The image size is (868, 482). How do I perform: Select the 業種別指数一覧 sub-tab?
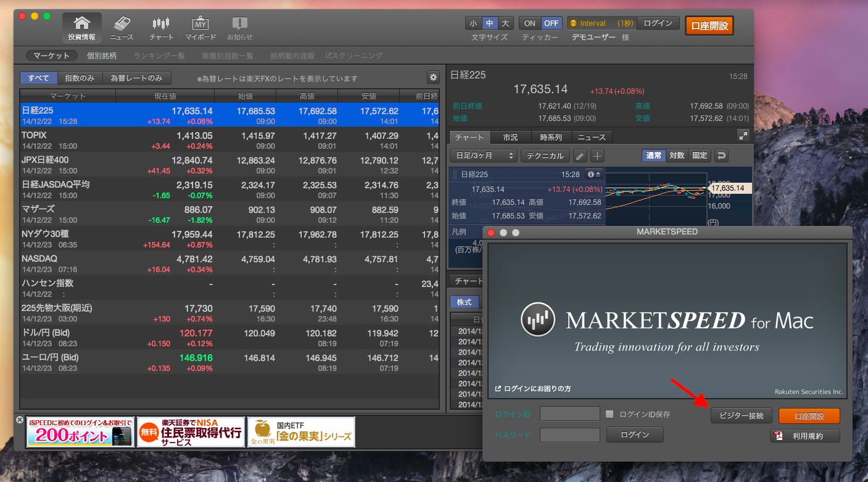coord(228,56)
